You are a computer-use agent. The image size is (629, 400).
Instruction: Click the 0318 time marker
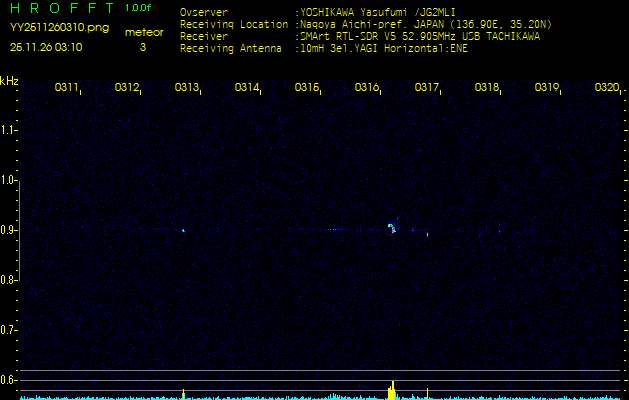[486, 87]
